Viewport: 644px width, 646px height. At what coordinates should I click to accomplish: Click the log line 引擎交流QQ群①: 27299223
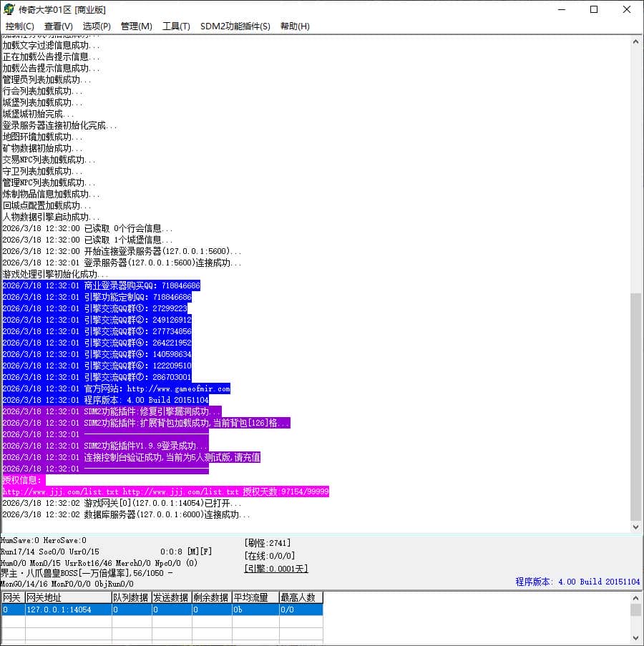coord(94,308)
